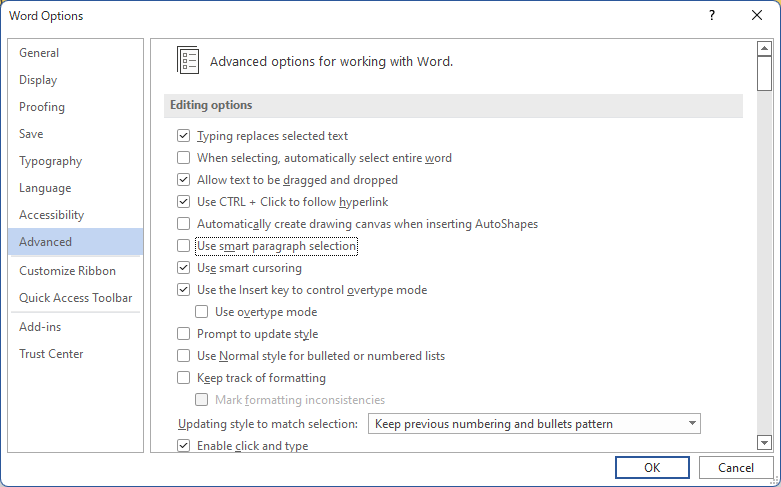781x487 pixels.
Task: Open the General category
Action: click(x=75, y=53)
